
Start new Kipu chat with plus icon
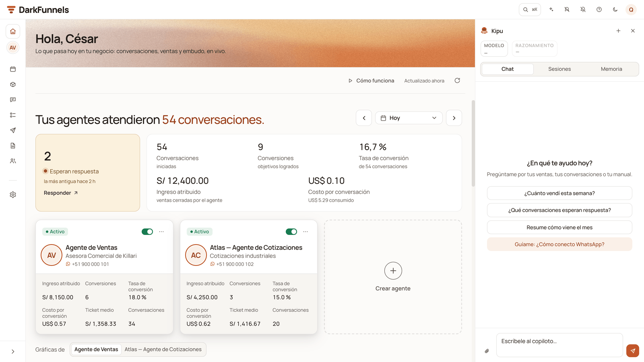click(618, 31)
